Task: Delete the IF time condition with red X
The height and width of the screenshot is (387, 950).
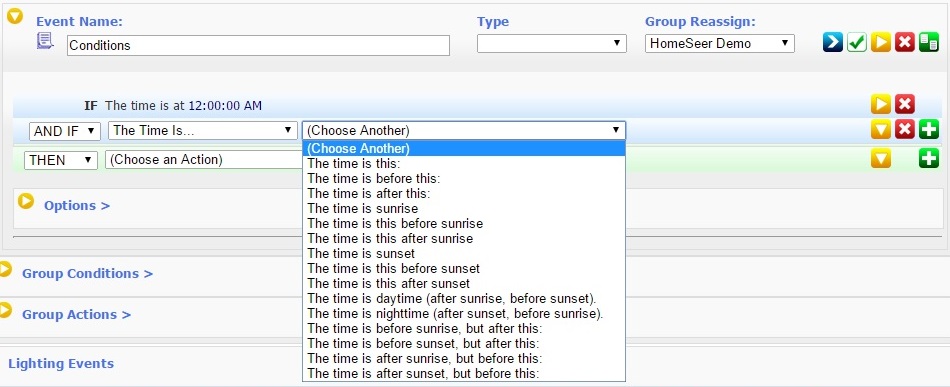Action: coord(905,104)
